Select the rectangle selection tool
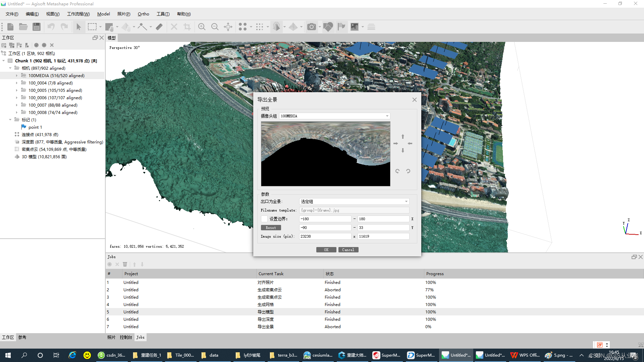The width and height of the screenshot is (644, 362). 92,26
